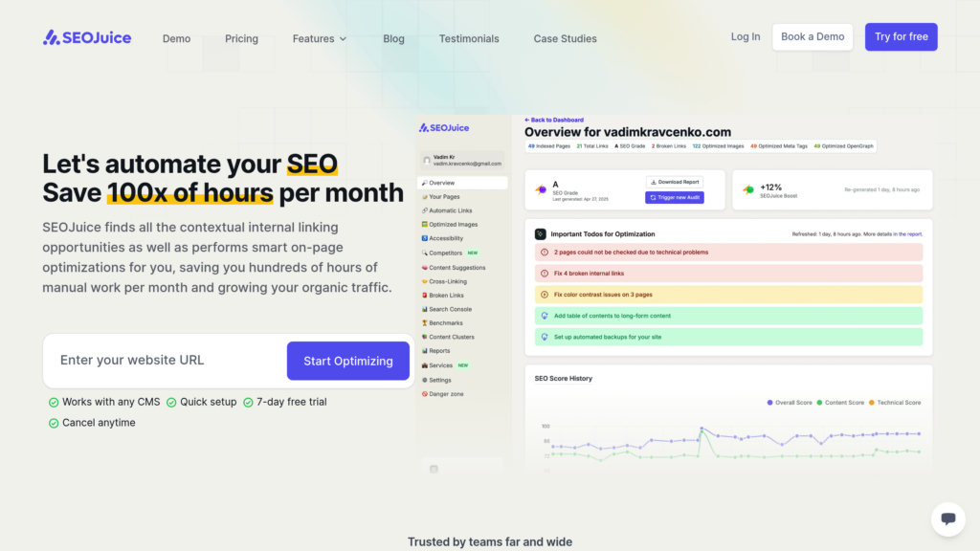Click the SEOJuice Boost +12% icon

(x=748, y=189)
